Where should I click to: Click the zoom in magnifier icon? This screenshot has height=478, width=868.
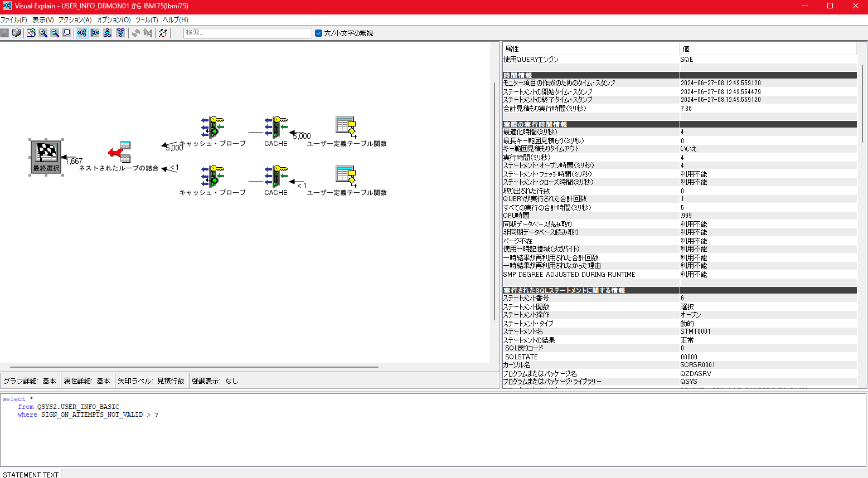pos(43,33)
